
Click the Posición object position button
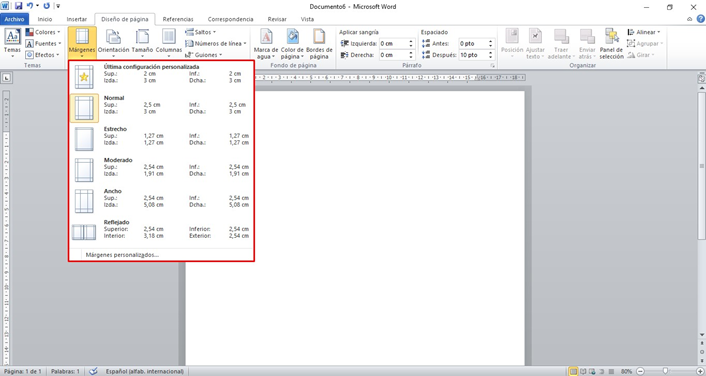coord(512,43)
